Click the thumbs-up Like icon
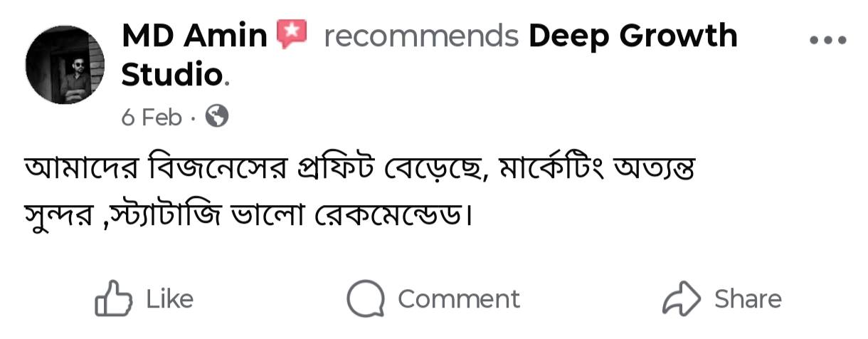Image resolution: width=868 pixels, height=339 pixels. 112,298
